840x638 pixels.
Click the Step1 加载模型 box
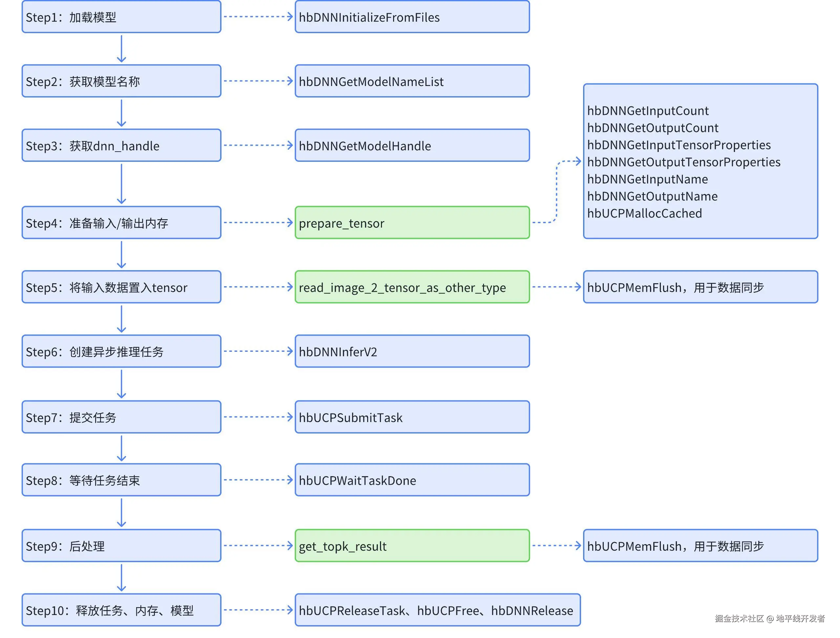121,17
